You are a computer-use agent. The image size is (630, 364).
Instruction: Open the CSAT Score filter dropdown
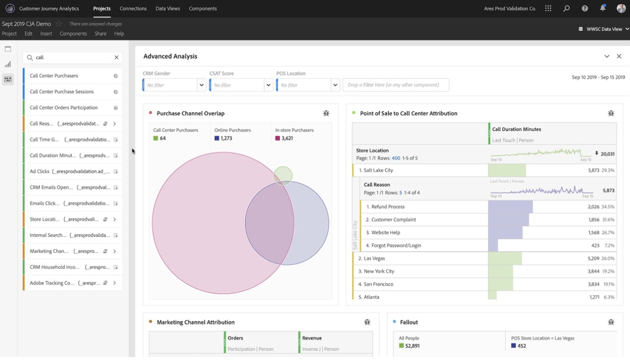coord(268,85)
